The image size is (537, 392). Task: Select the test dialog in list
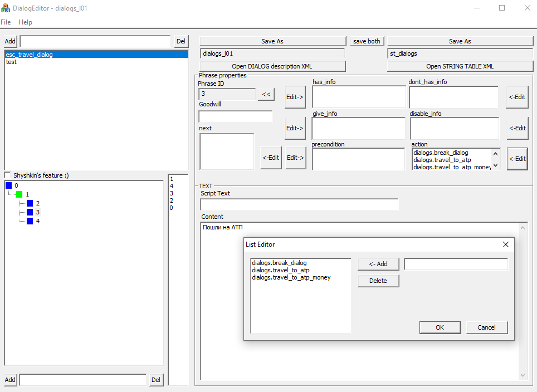click(x=11, y=62)
